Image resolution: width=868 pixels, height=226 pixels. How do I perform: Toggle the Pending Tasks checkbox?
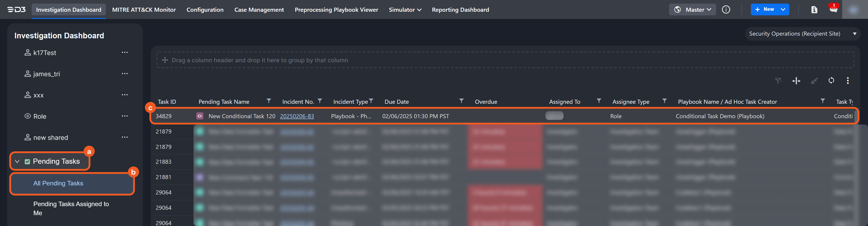[x=27, y=162]
